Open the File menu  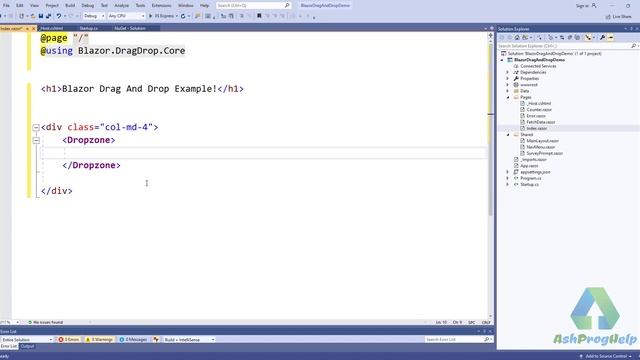point(6,6)
